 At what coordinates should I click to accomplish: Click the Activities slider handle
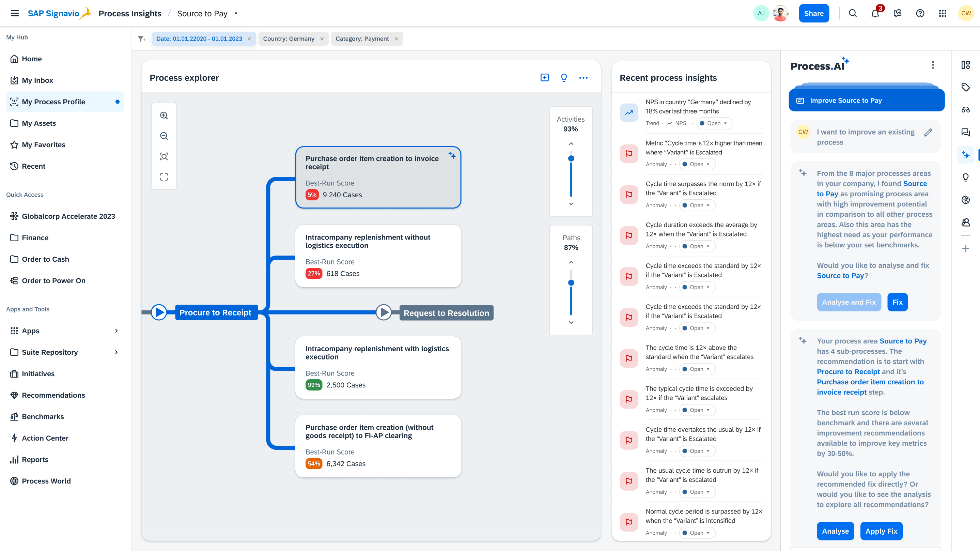coord(571,159)
